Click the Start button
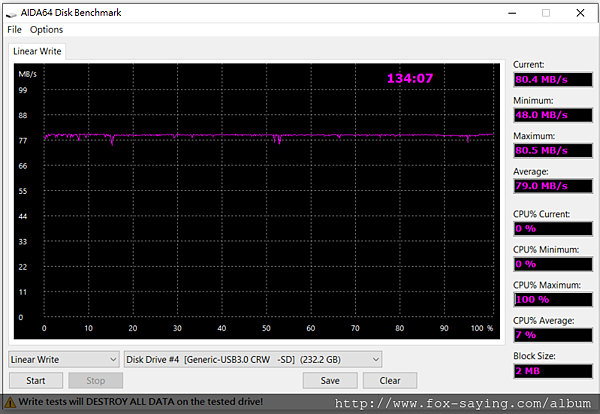This screenshot has height=414, width=600. (x=36, y=381)
